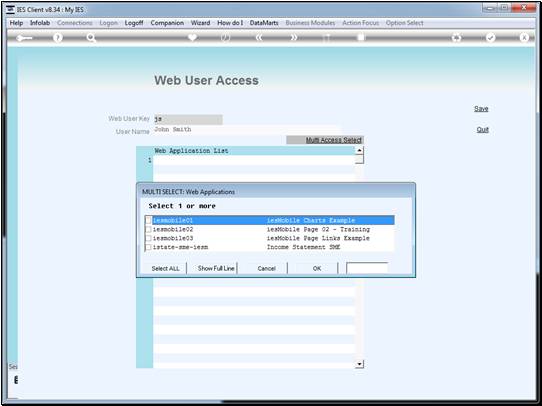Screen dimensions: 542x406
Task: Go back with the double left arrows
Action: click(x=259, y=37)
